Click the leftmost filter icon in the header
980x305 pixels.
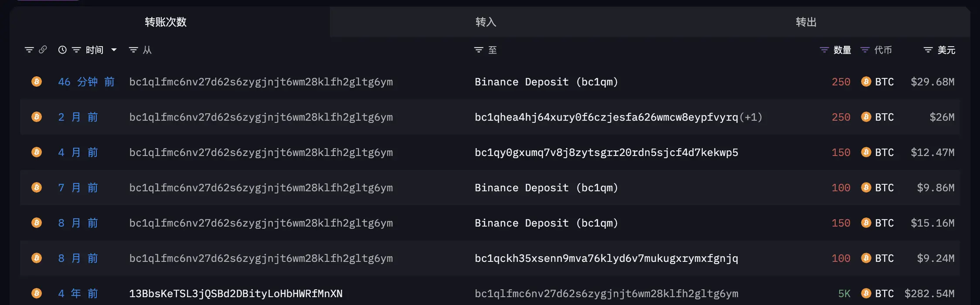tap(29, 50)
